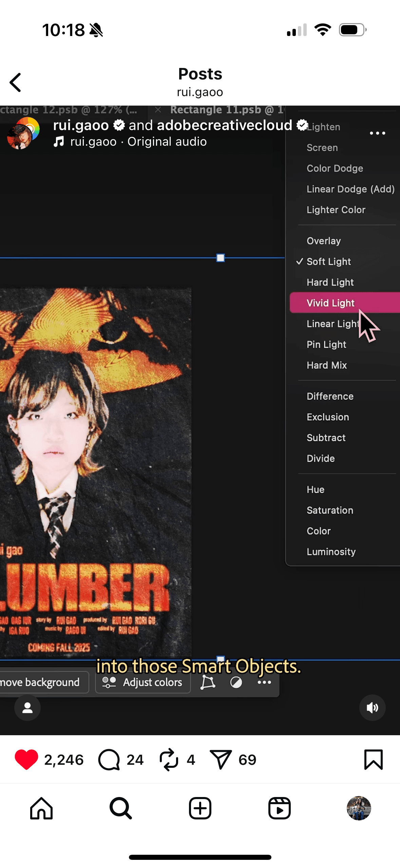Unlike the post with the red heart
Screen dimensions: 400x868
click(x=26, y=759)
